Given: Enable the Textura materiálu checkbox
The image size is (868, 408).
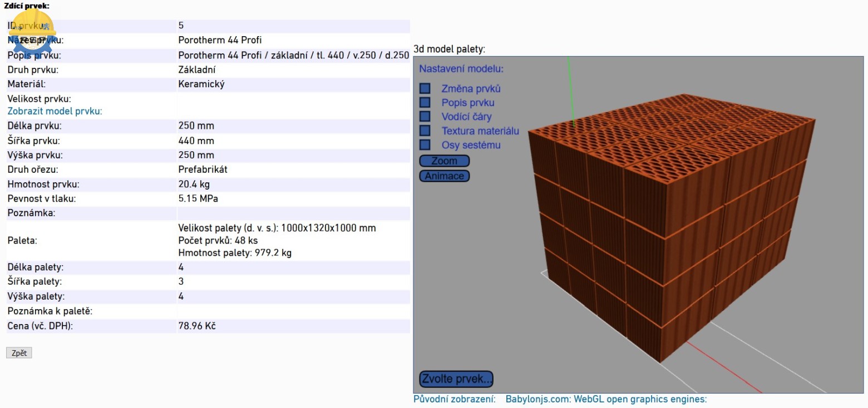Looking at the screenshot, I should (x=425, y=131).
